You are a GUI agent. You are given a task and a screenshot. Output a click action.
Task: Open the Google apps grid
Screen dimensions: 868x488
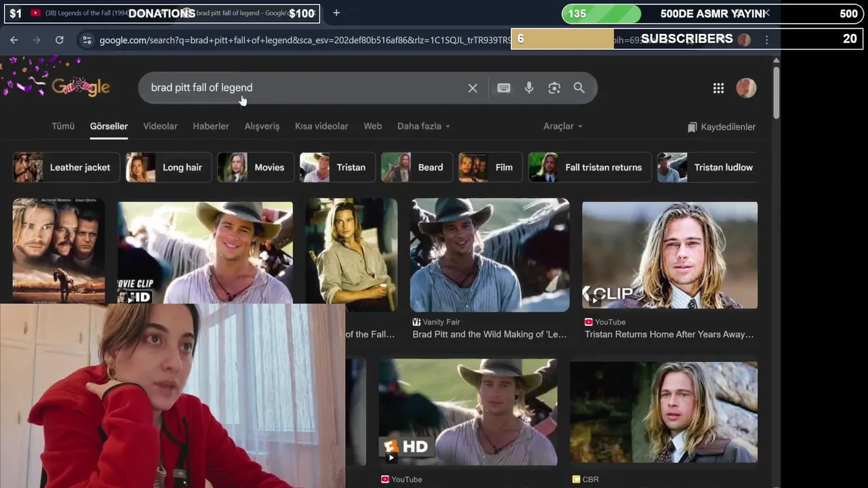point(718,88)
